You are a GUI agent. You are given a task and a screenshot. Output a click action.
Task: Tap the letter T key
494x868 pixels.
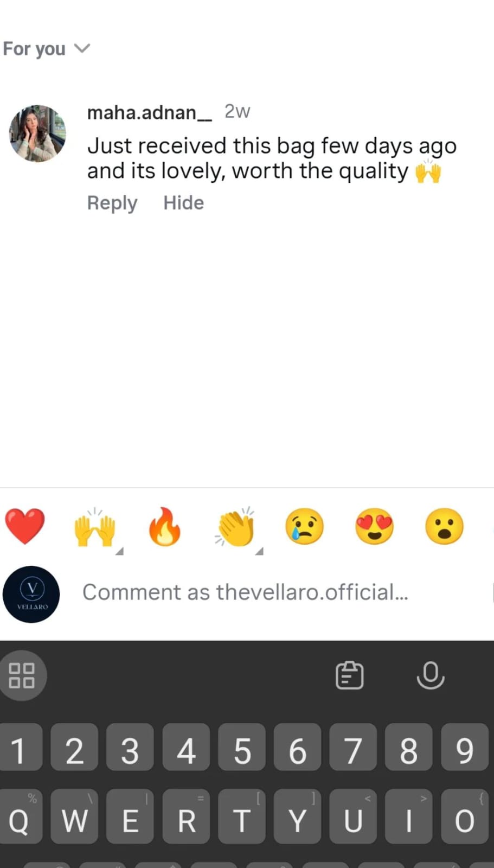(242, 816)
